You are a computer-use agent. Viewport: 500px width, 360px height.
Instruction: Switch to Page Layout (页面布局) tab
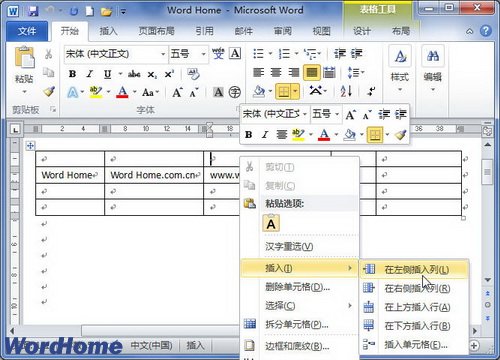coord(157,31)
